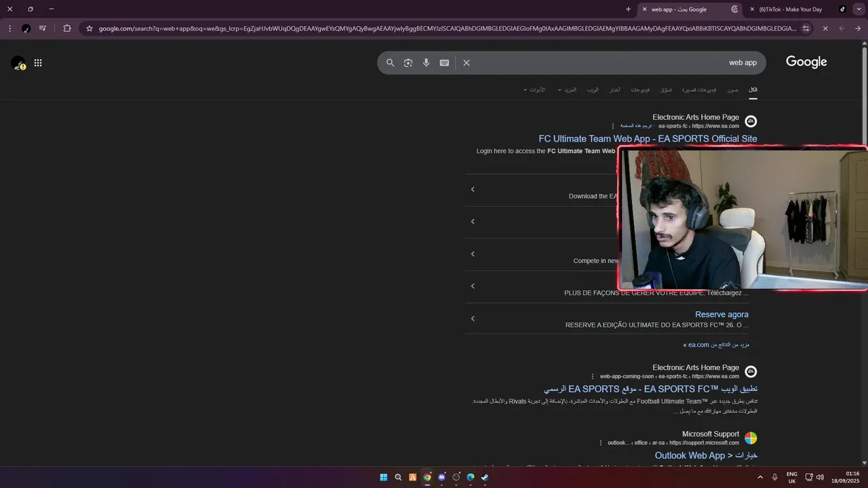Viewport: 868px width, 488px height.
Task: Open Windows Start menu
Action: [x=384, y=477]
